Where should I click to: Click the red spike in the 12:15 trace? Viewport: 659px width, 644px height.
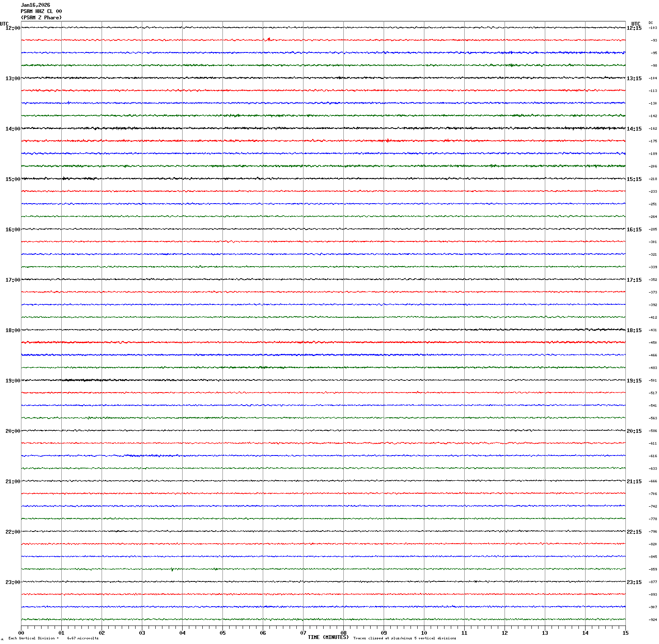tap(269, 39)
